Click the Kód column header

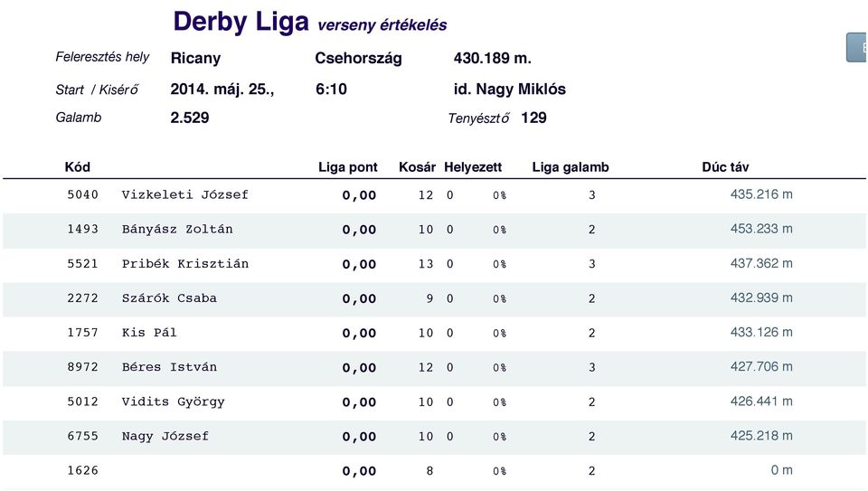point(78,167)
